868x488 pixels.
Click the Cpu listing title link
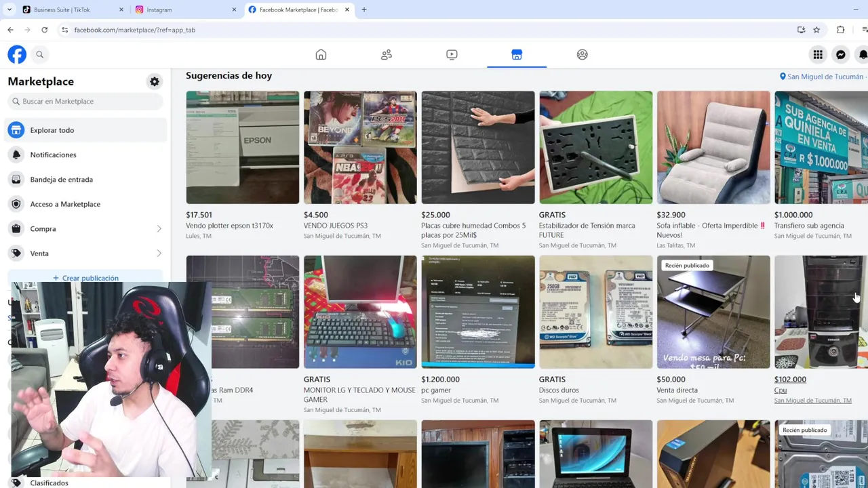coord(781,390)
